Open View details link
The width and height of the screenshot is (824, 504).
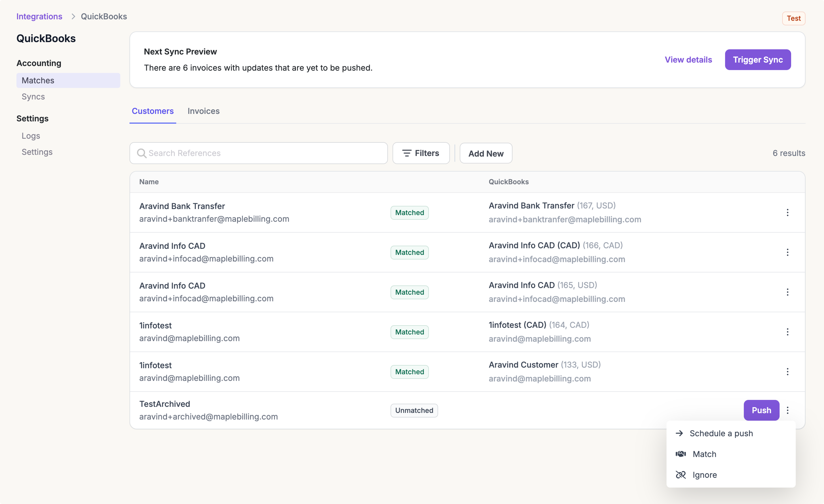(688, 60)
